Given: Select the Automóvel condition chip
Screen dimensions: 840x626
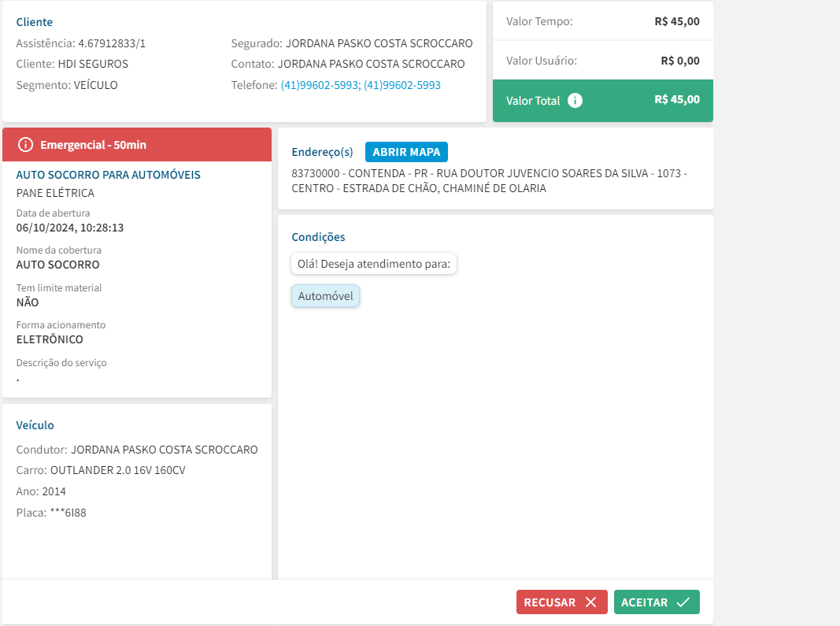Looking at the screenshot, I should (325, 296).
